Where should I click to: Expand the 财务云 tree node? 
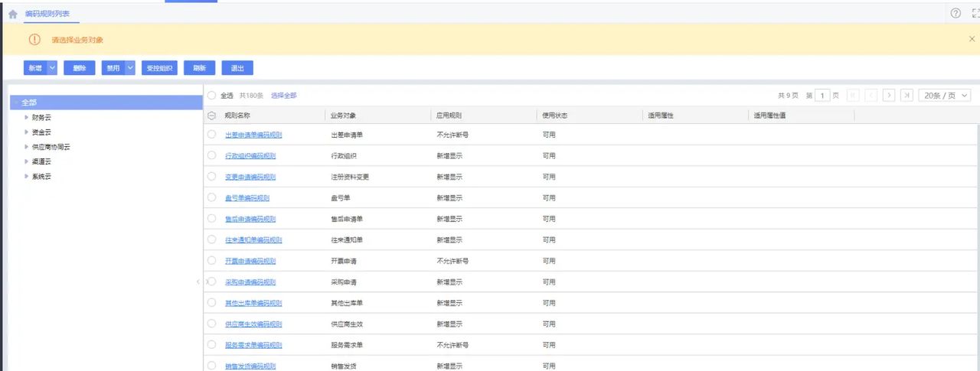pyautogui.click(x=28, y=118)
